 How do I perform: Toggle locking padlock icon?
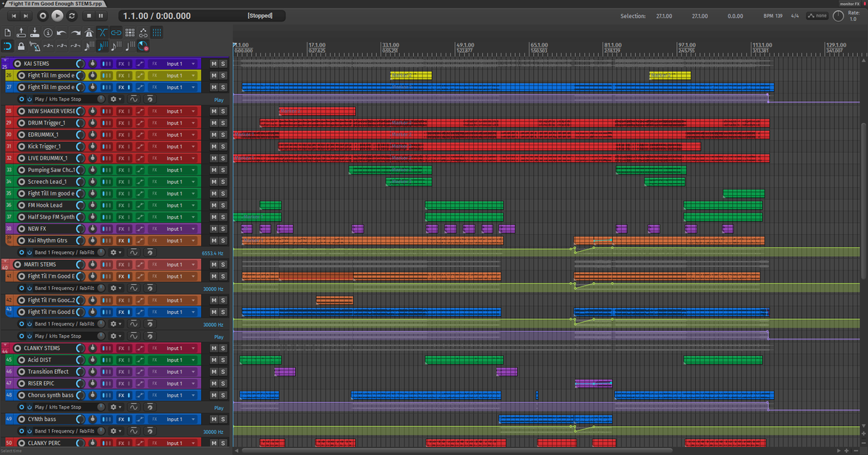21,46
